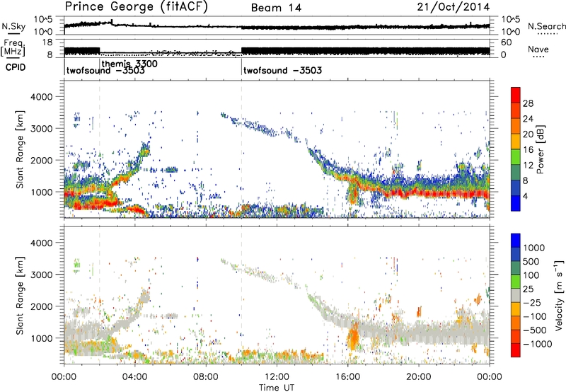Click the 'Freq. [MHz]' axis label
This screenshot has height=392, width=566.
point(13,48)
